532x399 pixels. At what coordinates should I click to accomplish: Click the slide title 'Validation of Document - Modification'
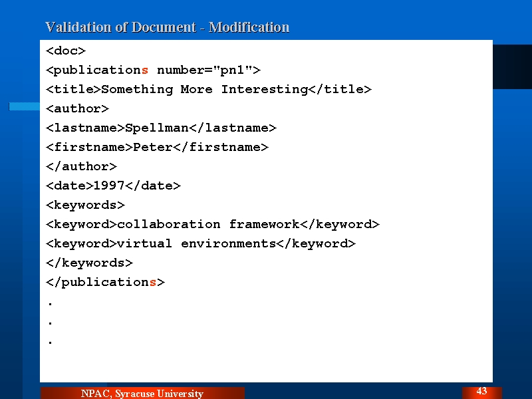(x=168, y=27)
